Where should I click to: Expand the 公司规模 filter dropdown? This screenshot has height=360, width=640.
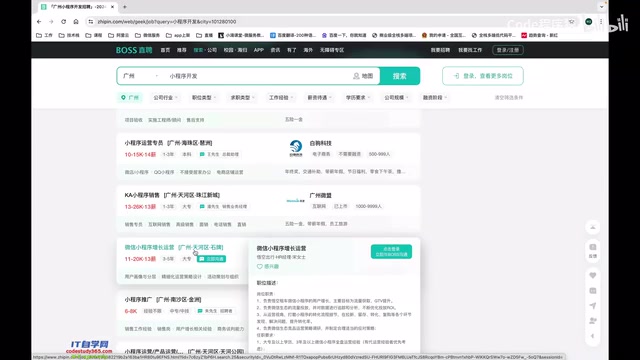[396, 98]
